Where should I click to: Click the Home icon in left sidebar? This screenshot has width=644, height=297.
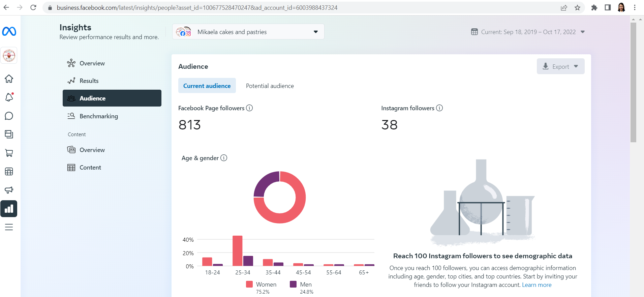pyautogui.click(x=9, y=79)
